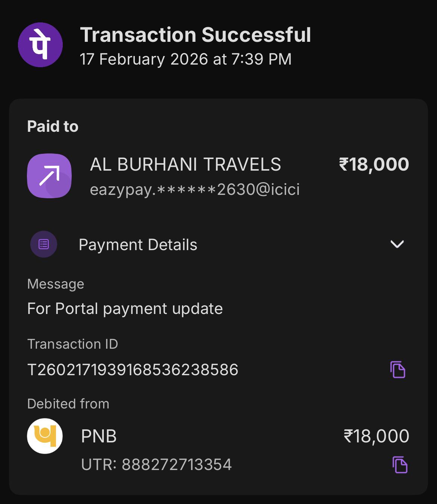Image resolution: width=437 pixels, height=504 pixels.
Task: Tap the PhonePe logo icon
Action: click(40, 45)
